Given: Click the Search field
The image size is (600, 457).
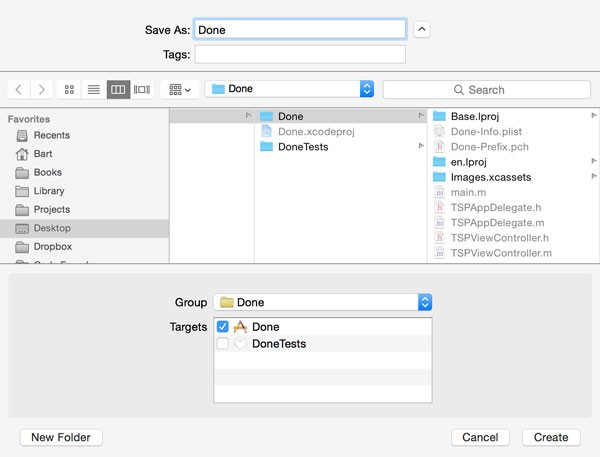Looking at the screenshot, I should coord(486,90).
